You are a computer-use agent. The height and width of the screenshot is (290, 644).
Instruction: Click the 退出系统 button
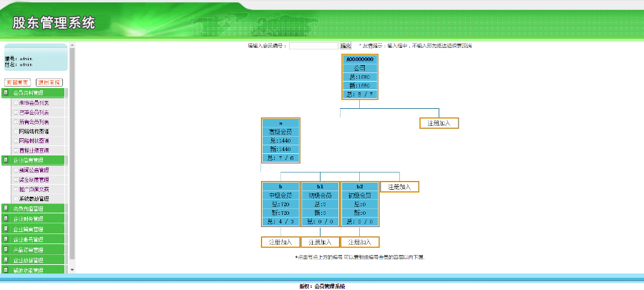(x=49, y=82)
